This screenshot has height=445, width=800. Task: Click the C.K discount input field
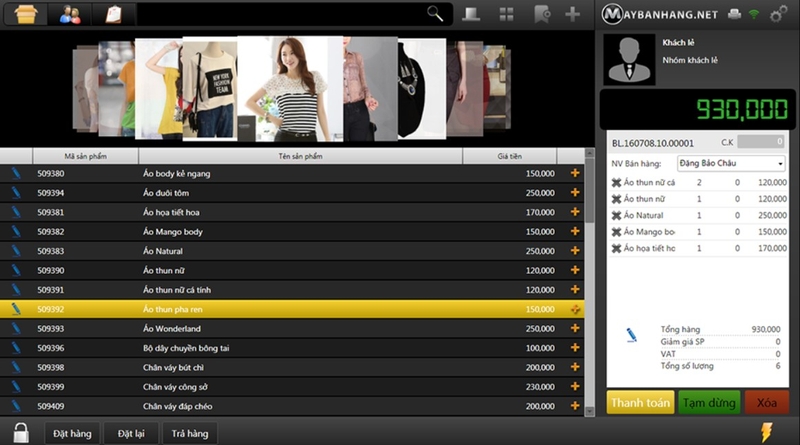click(760, 142)
